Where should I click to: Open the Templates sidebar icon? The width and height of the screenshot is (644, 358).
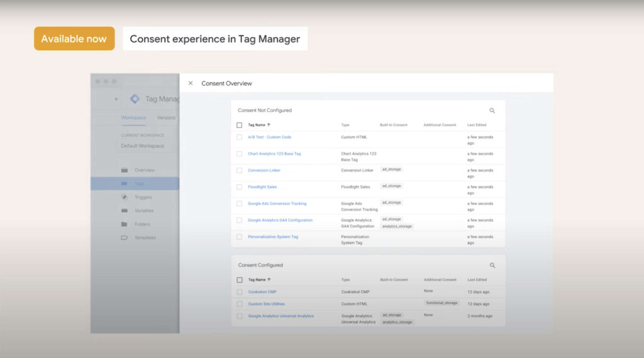(125, 238)
